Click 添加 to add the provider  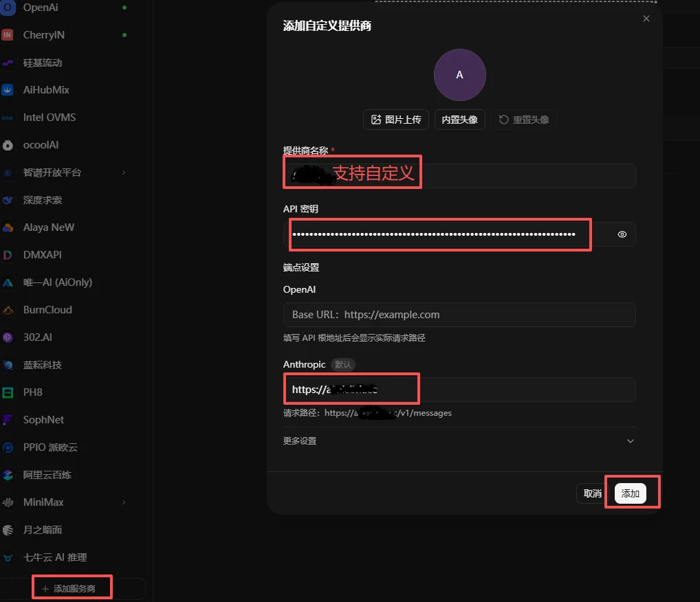coord(630,493)
